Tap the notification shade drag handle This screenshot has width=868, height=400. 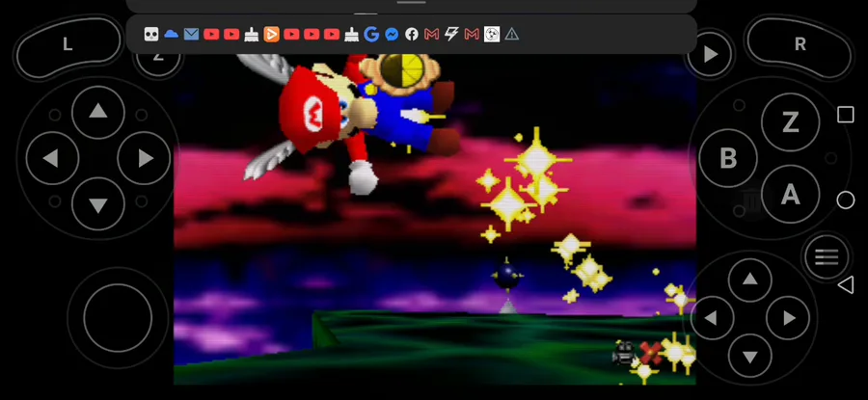click(x=411, y=2)
